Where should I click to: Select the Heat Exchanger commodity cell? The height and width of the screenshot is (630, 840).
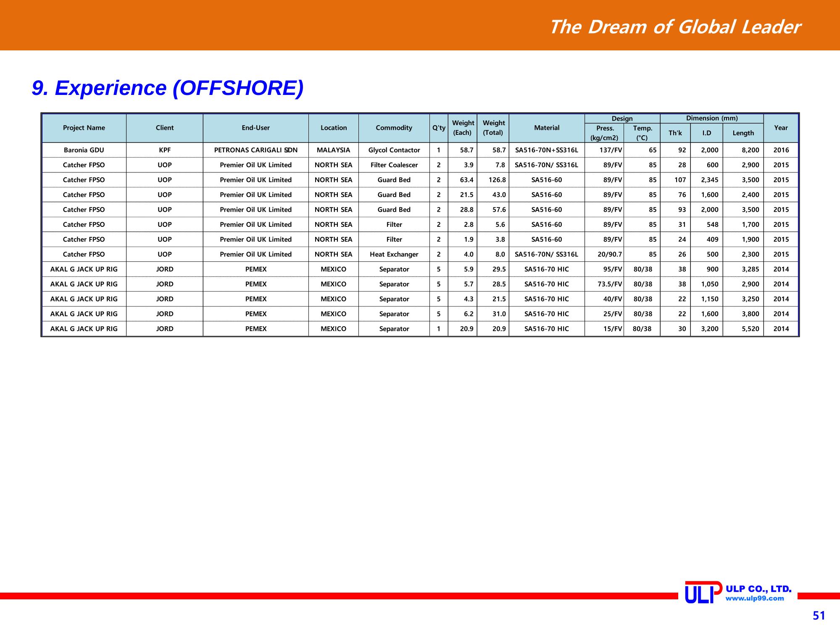click(x=394, y=254)
